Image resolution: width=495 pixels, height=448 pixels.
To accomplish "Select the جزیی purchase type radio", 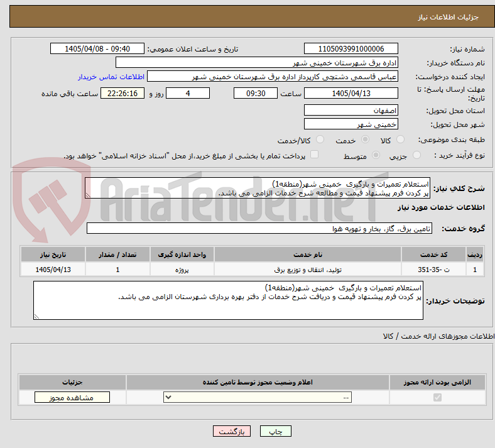I will pos(416,155).
